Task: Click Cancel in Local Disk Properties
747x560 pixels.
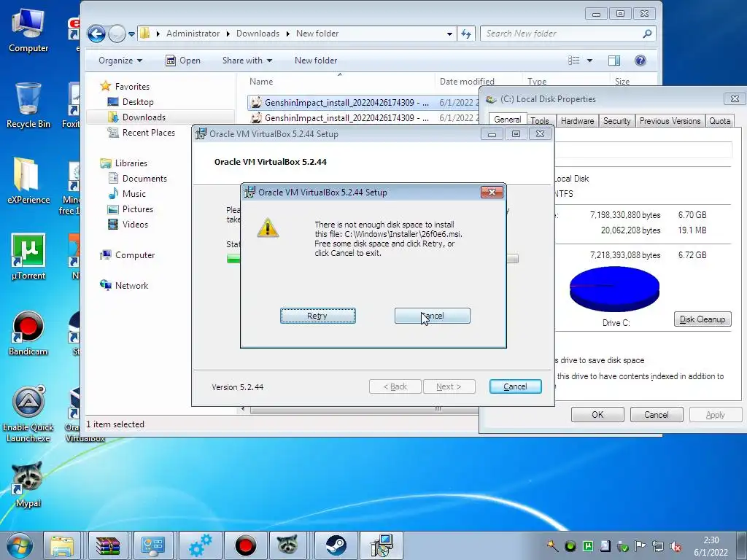Action: 657,415
